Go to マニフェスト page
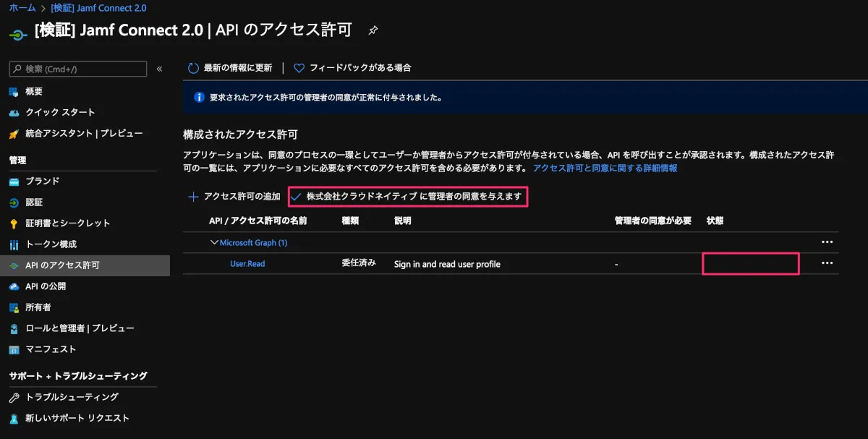 (51, 349)
